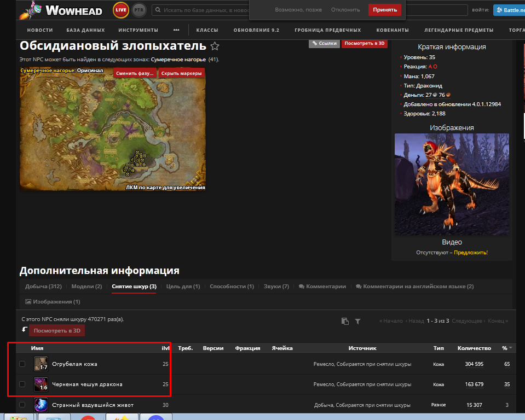Switch to the PTR realm badge
The image size is (525, 420).
(x=139, y=10)
